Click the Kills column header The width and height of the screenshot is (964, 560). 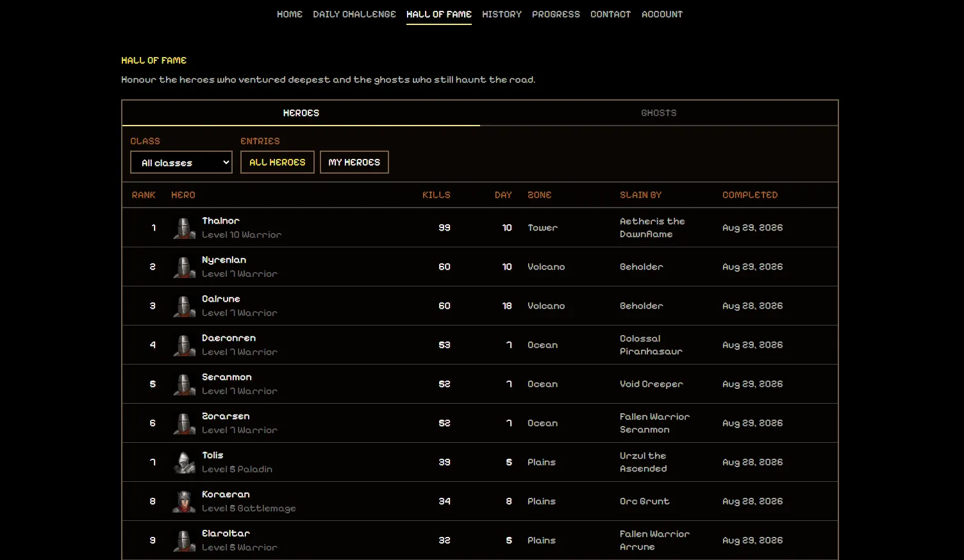(436, 195)
